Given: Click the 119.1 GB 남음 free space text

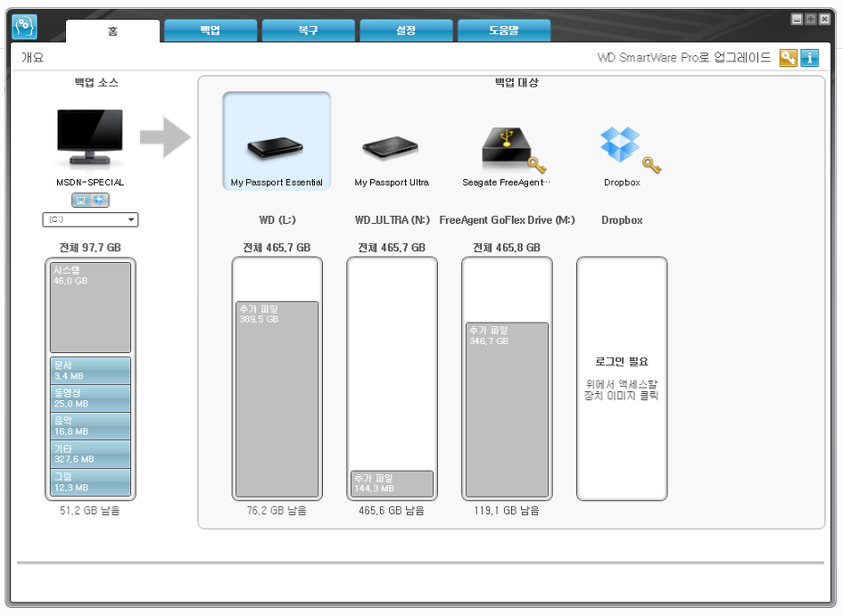Looking at the screenshot, I should (507, 510).
